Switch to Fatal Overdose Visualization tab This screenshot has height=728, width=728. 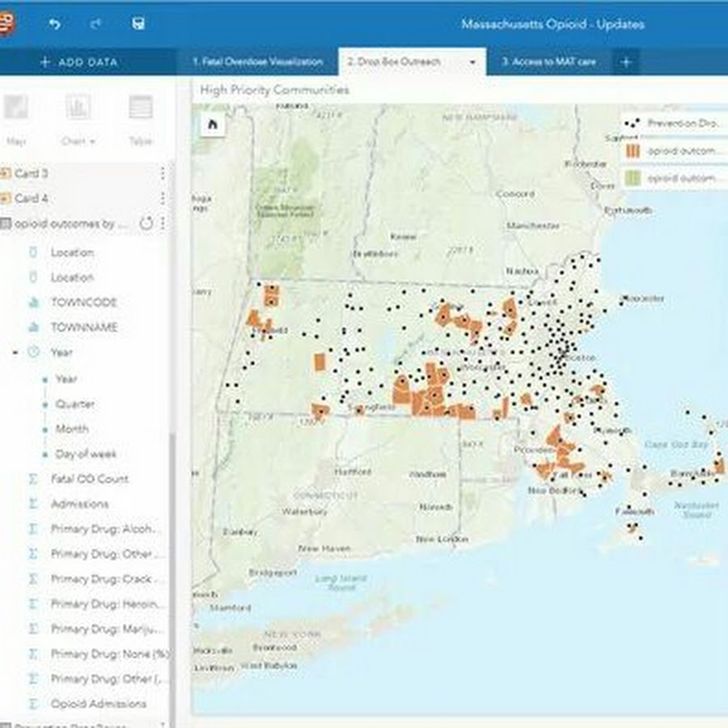click(257, 62)
